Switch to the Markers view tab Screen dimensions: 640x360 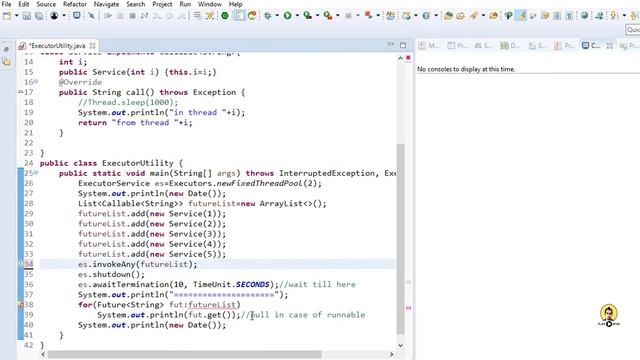coord(429,46)
